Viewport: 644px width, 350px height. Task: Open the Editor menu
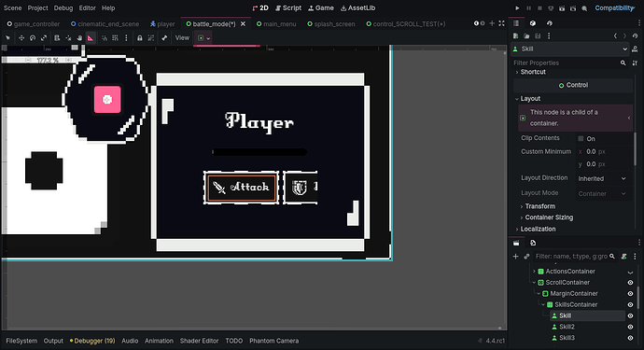(x=87, y=7)
